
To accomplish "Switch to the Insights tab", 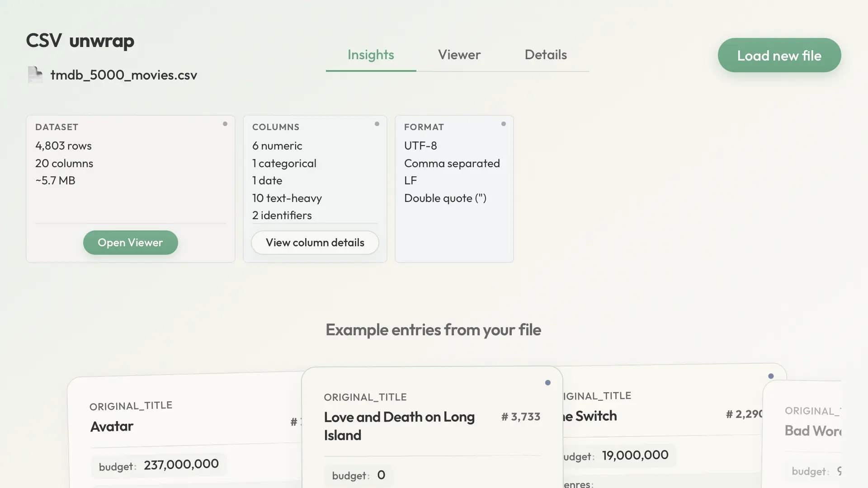I will coord(371,55).
